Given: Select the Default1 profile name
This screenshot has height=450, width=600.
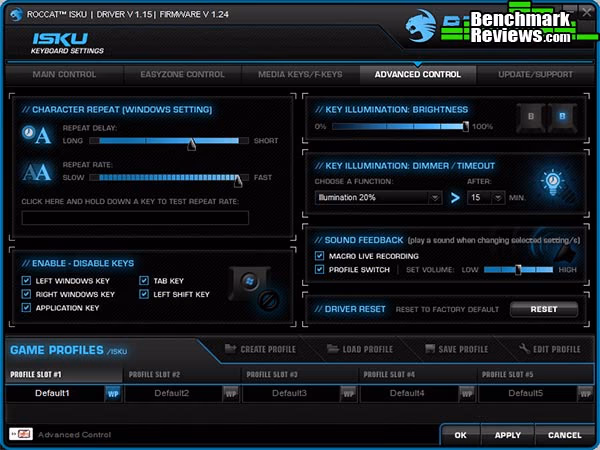Looking at the screenshot, I should pos(52,393).
